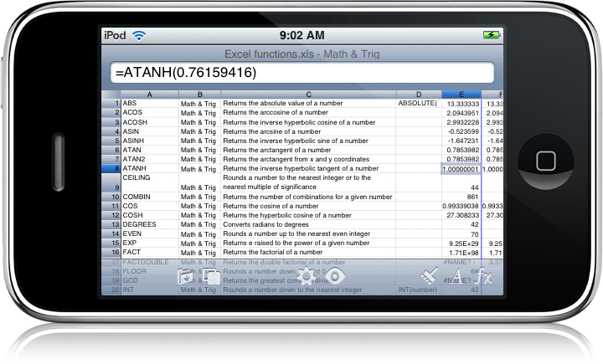Open the settings gear in toolbar
The height and width of the screenshot is (364, 603).
[307, 277]
